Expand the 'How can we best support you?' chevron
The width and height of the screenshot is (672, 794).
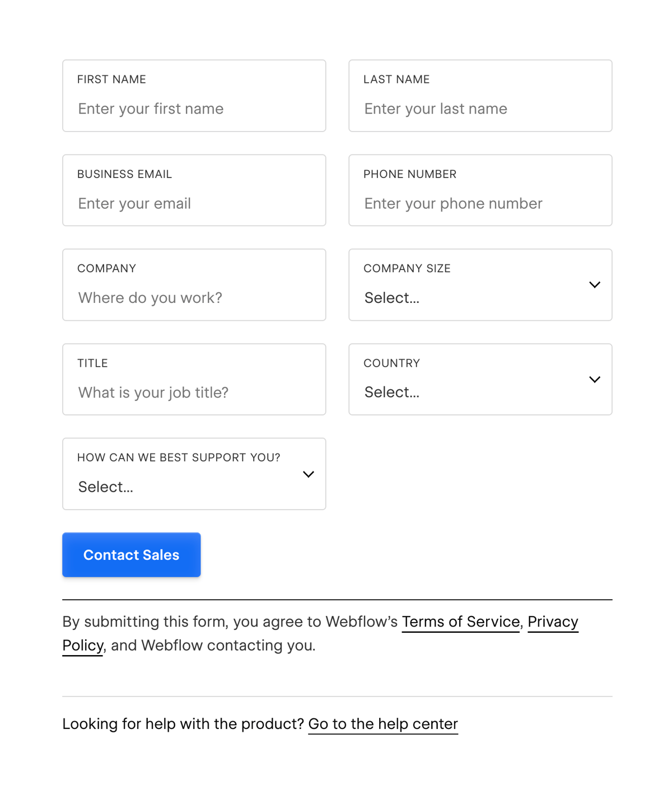[309, 474]
